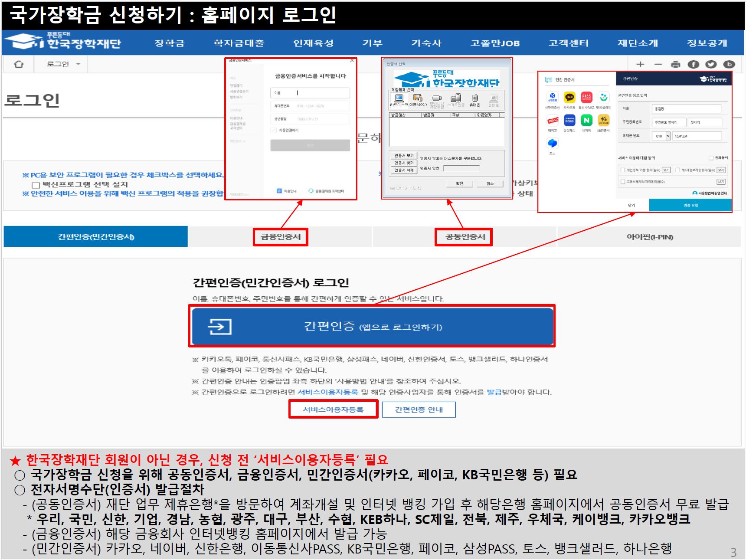Select the 토스 icon
The image size is (746, 560).
click(552, 143)
